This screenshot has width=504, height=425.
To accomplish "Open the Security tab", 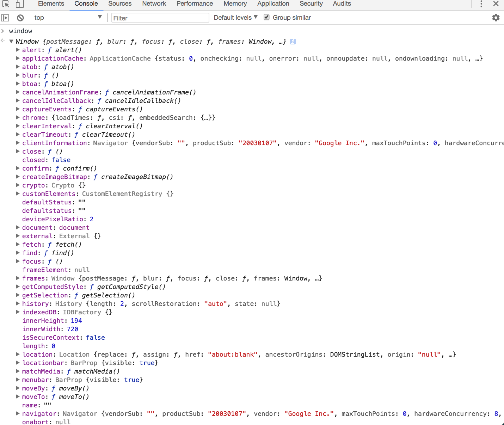I will click(x=311, y=4).
